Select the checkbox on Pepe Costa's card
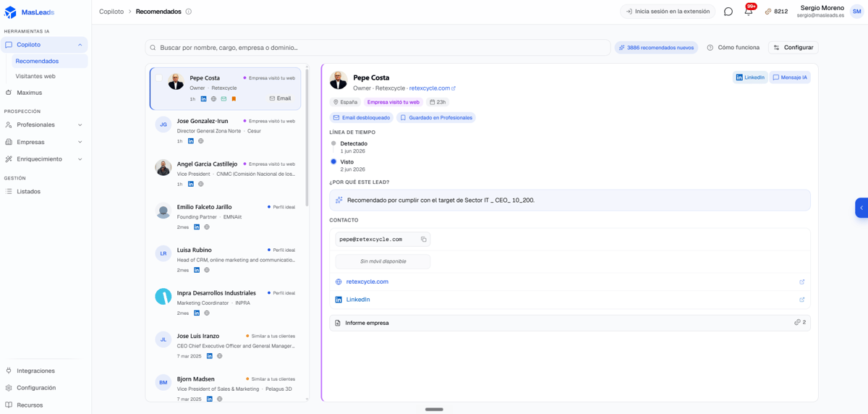 point(158,77)
